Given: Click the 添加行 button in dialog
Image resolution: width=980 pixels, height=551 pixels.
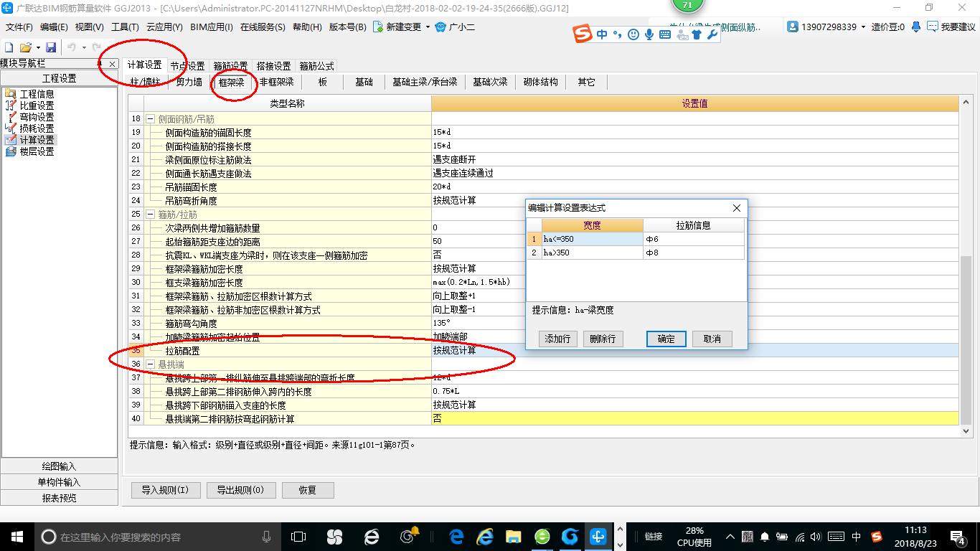Looking at the screenshot, I should pos(557,339).
